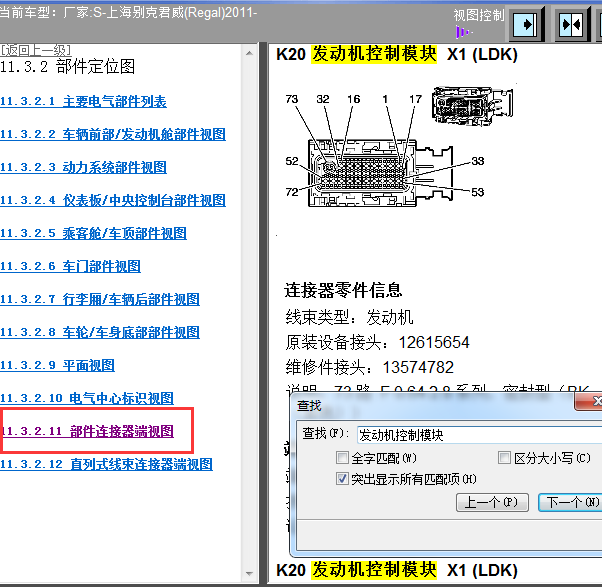Image resolution: width=602 pixels, height=587 pixels.
Task: Click the 11.3.2 部件定位图 heading
Action: point(68,67)
